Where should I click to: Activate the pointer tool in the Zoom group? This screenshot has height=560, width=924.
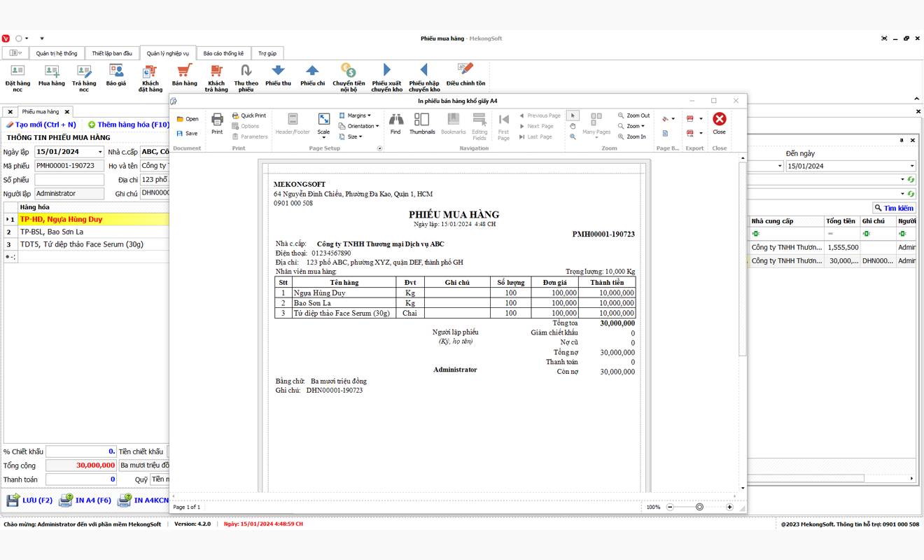(573, 115)
